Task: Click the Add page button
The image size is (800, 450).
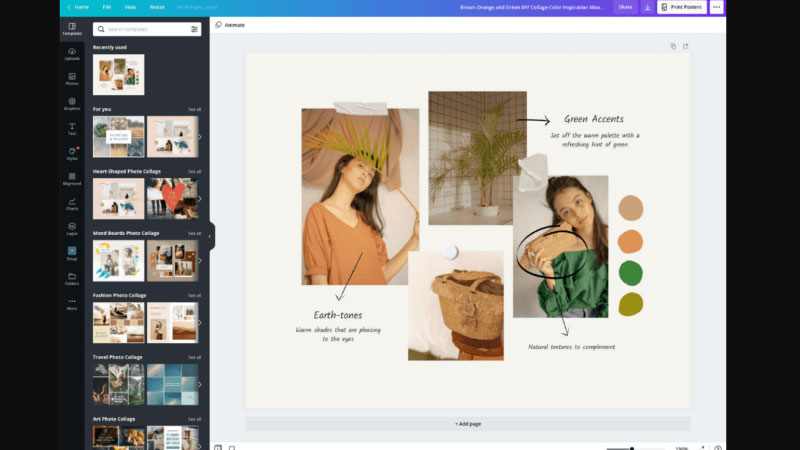Action: pyautogui.click(x=467, y=424)
